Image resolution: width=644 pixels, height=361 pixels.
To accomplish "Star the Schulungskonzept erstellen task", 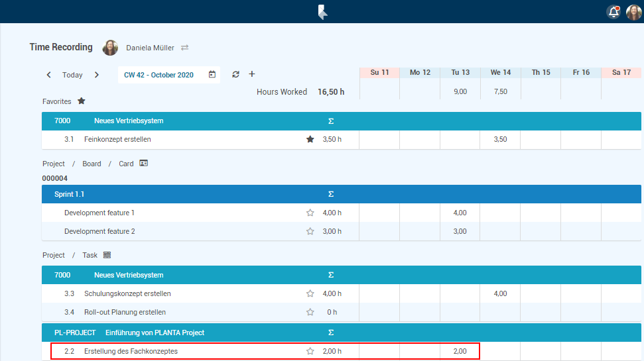I will point(310,293).
